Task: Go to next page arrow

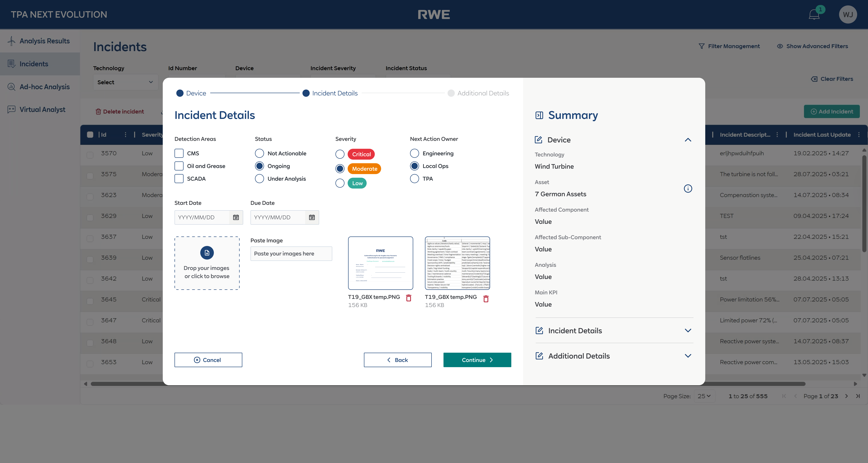Action: (846, 396)
